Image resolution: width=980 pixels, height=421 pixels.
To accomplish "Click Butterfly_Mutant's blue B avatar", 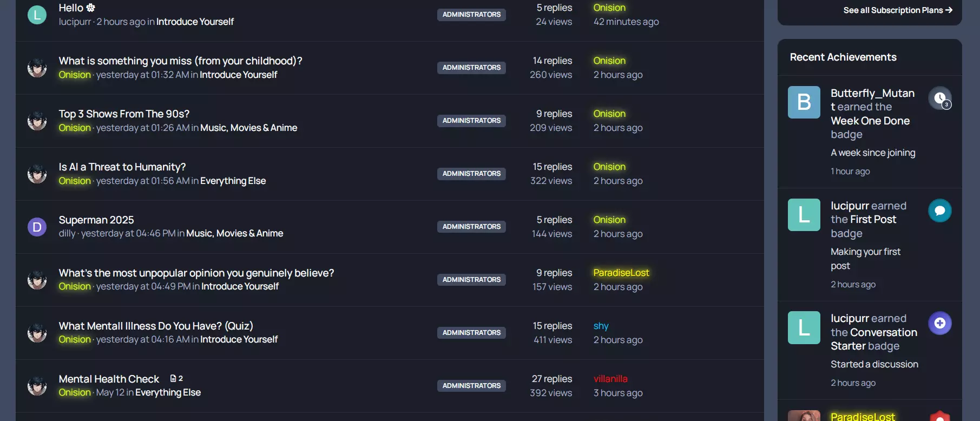I will point(804,102).
